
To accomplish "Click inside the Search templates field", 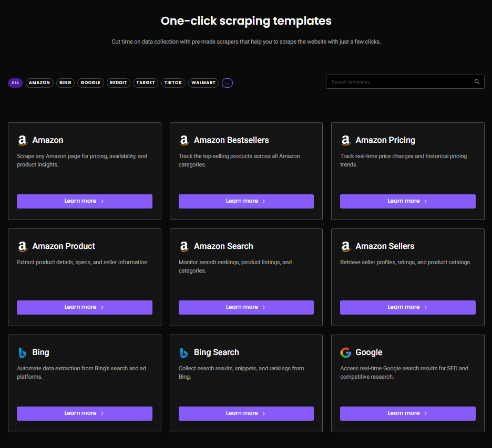I will [x=399, y=82].
